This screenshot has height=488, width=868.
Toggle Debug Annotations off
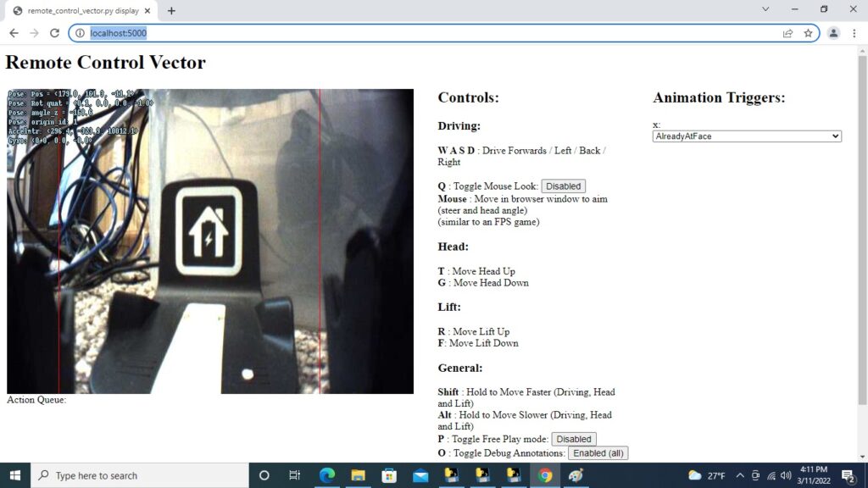(598, 452)
